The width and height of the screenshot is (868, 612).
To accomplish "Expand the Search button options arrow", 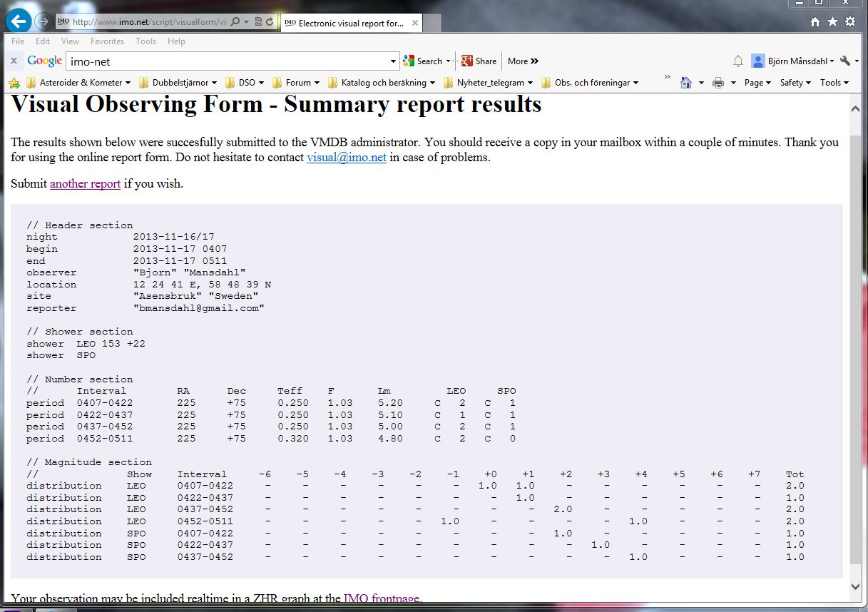I will click(x=449, y=61).
